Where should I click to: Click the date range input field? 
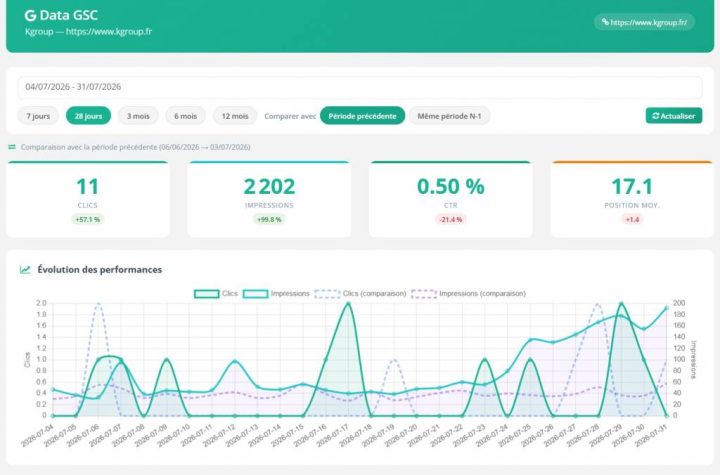[360, 87]
